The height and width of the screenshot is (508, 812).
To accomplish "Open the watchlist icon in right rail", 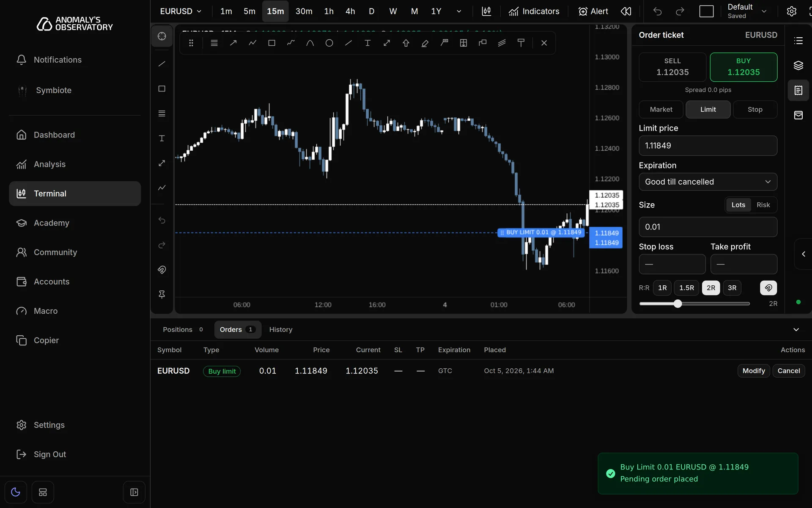I will pos(798,41).
